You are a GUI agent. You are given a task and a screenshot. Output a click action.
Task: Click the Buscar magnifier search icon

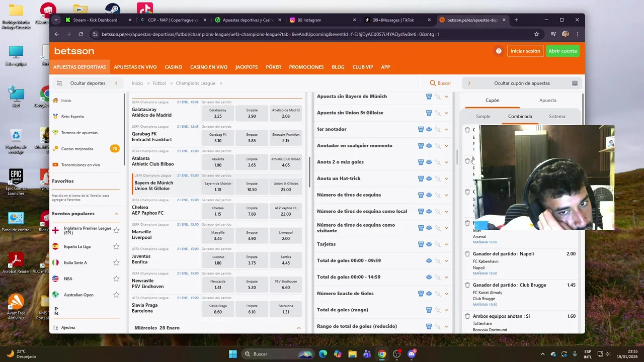[x=433, y=83]
